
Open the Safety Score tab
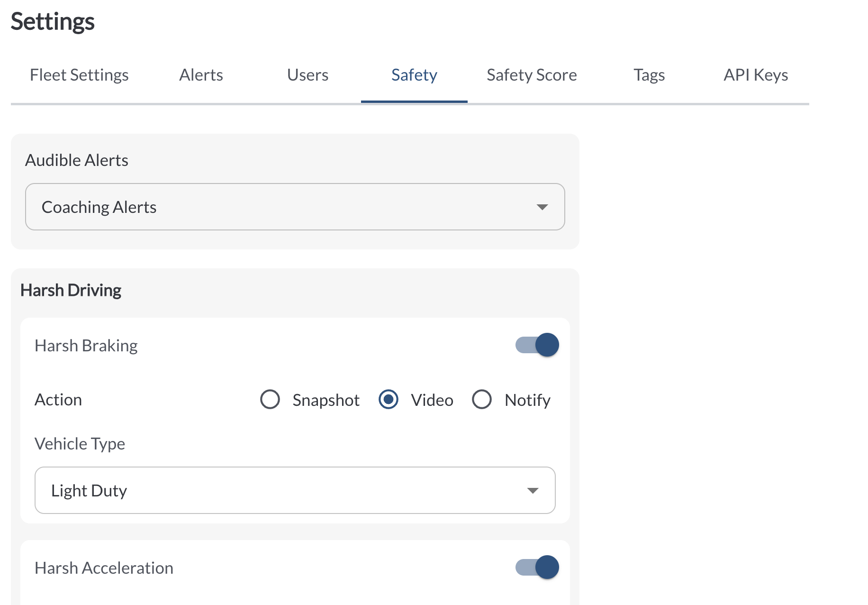pyautogui.click(x=532, y=75)
